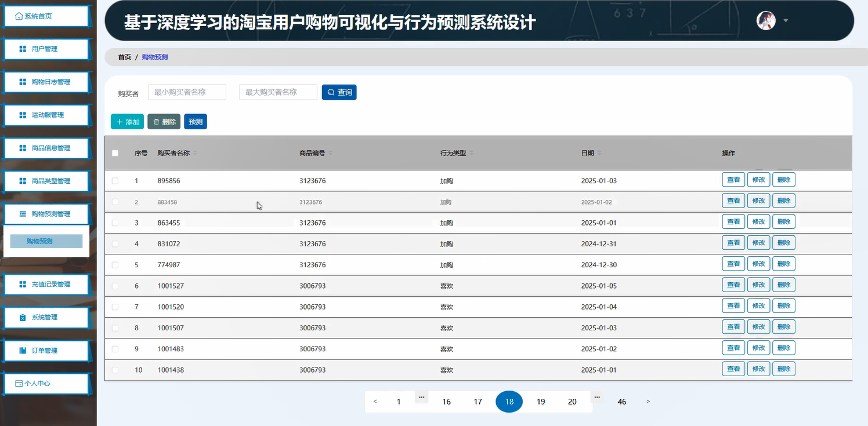Click the list icon next to 购物预测管理
The width and height of the screenshot is (868, 426).
[23, 214]
